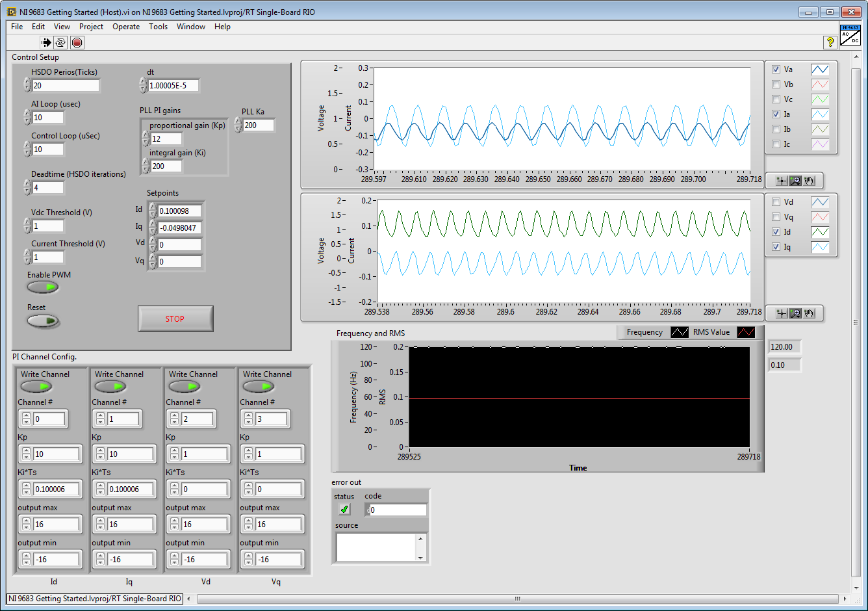Open the Project menu
This screenshot has width=868, height=611.
pos(91,27)
